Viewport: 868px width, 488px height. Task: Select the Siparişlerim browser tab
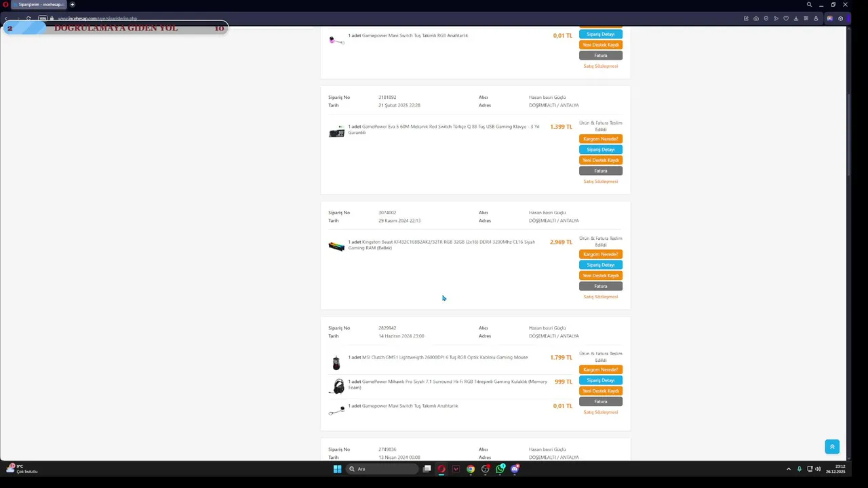coord(38,5)
